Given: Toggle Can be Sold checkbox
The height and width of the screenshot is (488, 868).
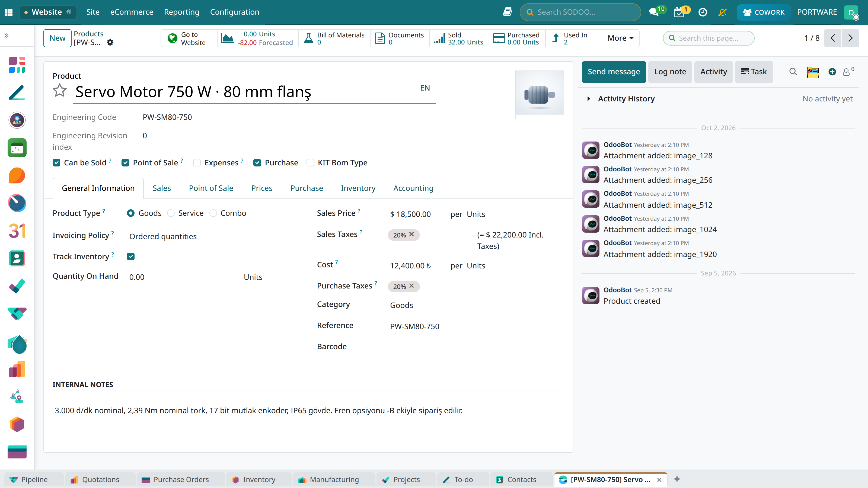Looking at the screenshot, I should [57, 163].
